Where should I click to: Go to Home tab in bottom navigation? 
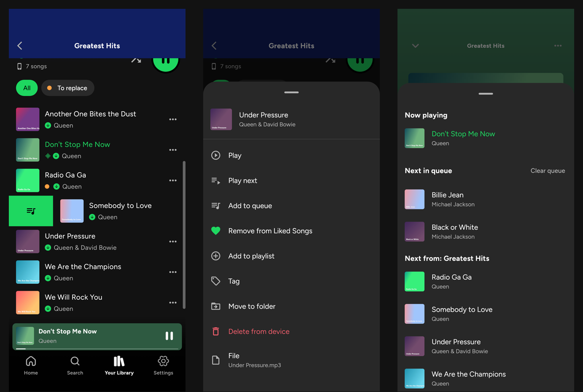[x=31, y=366]
